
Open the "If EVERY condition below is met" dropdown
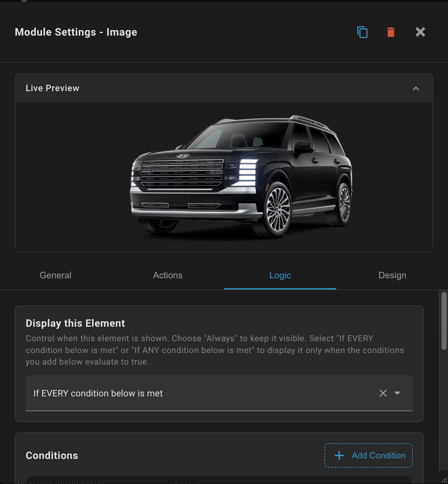click(x=193, y=393)
